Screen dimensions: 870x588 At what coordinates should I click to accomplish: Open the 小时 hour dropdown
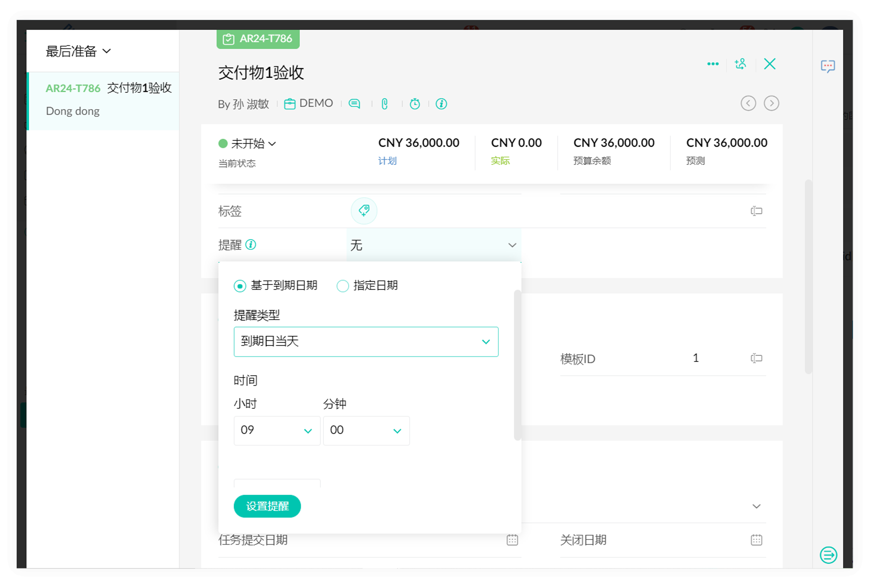pyautogui.click(x=277, y=431)
